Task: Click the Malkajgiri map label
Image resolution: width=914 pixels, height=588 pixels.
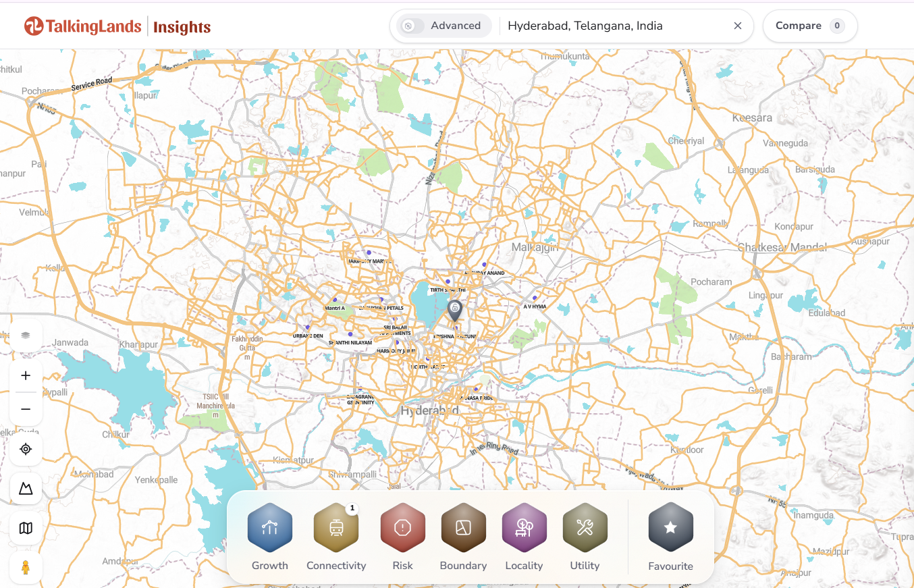Action: tap(535, 248)
